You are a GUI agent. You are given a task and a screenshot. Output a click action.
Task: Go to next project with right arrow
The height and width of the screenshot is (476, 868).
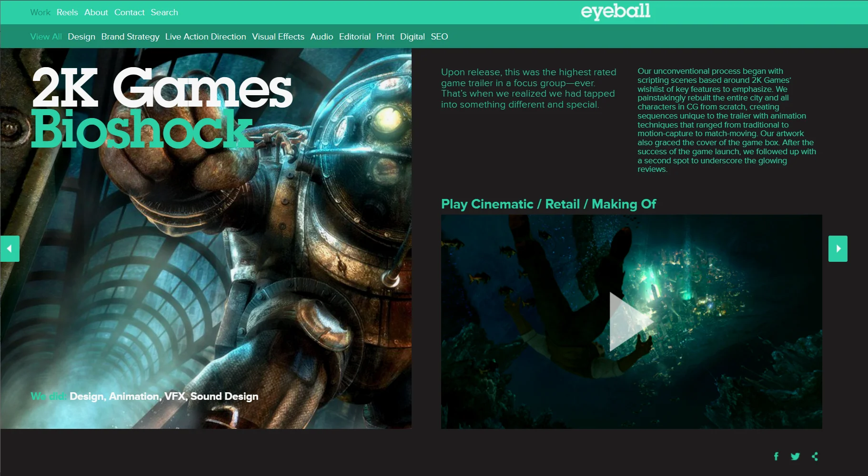(838, 248)
